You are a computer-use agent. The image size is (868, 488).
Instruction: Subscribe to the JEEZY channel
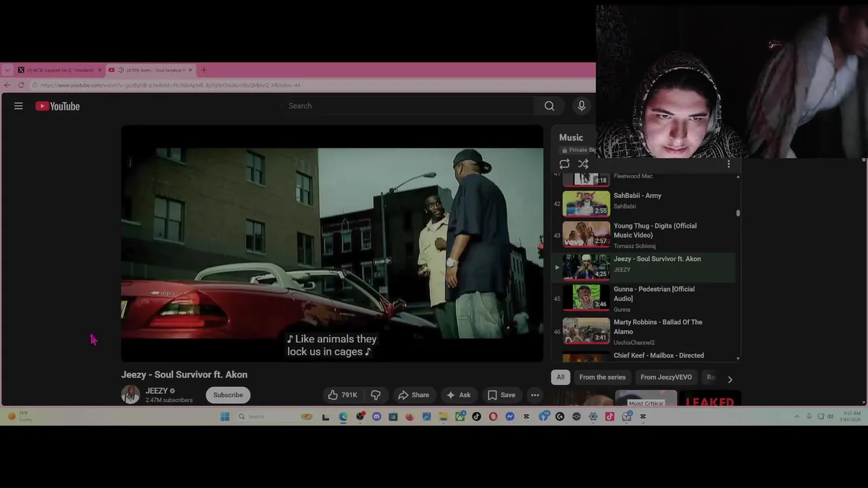point(228,395)
